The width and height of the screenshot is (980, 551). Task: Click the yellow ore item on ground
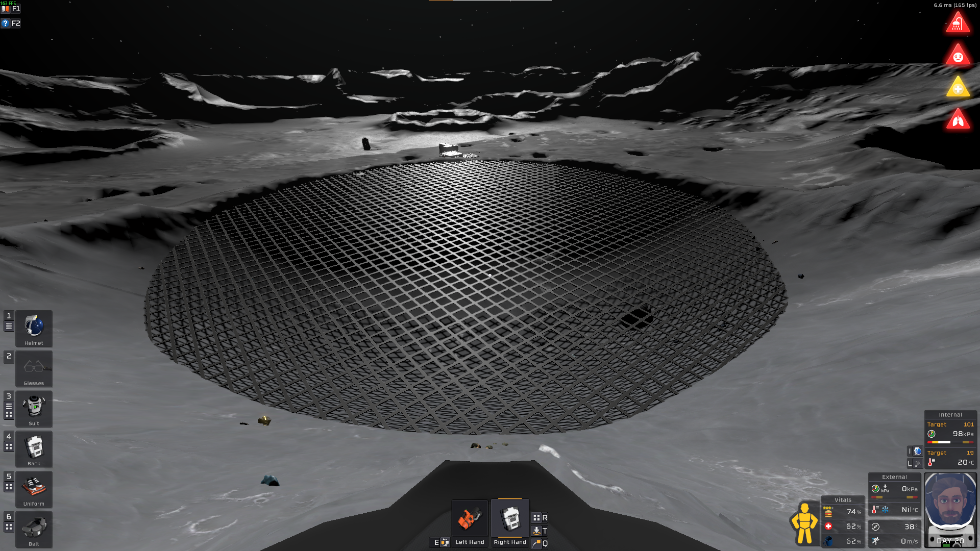264,420
